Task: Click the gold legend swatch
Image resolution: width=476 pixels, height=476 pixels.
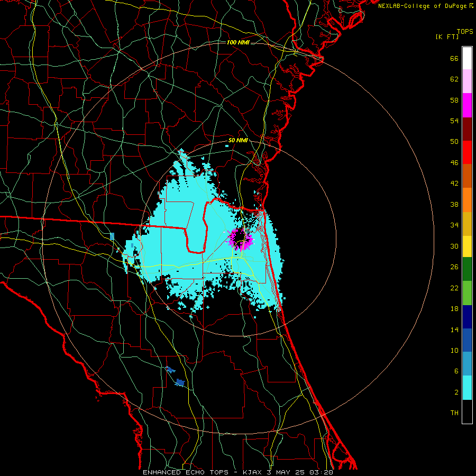Action: coord(467,224)
